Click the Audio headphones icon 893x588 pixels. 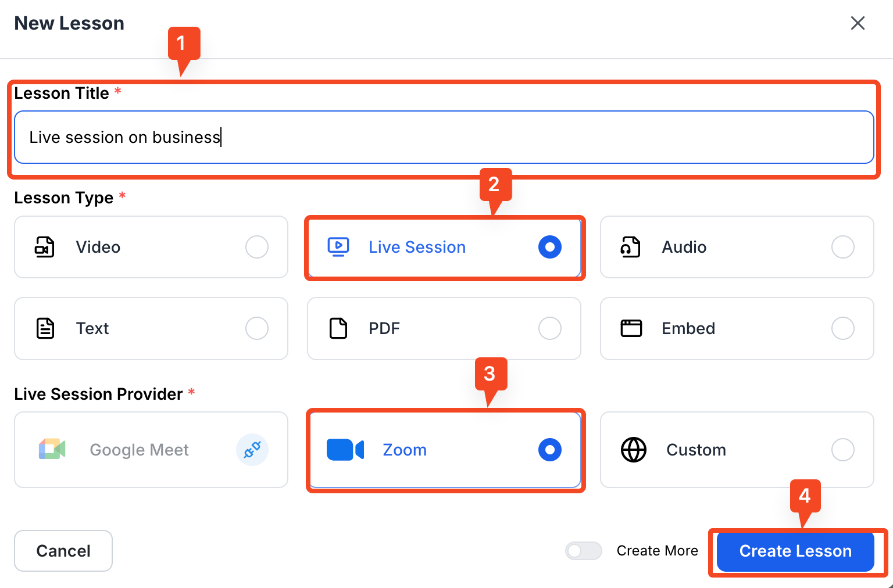[631, 247]
